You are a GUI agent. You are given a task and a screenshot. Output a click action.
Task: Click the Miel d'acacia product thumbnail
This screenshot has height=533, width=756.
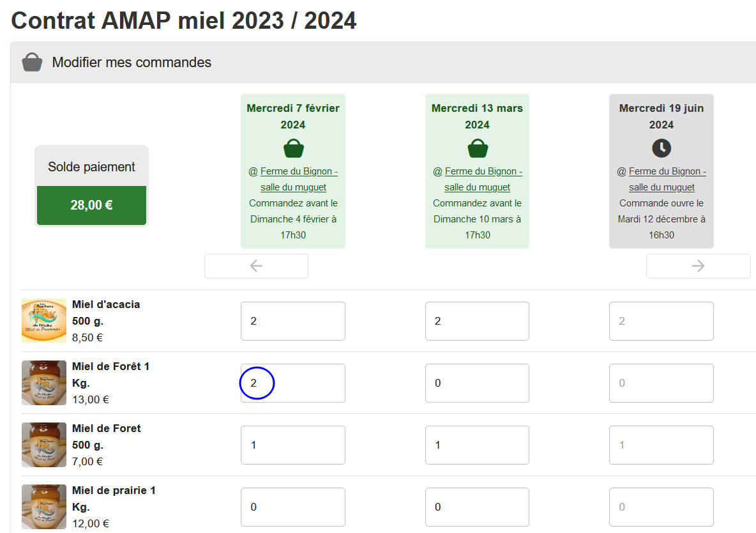(x=44, y=320)
